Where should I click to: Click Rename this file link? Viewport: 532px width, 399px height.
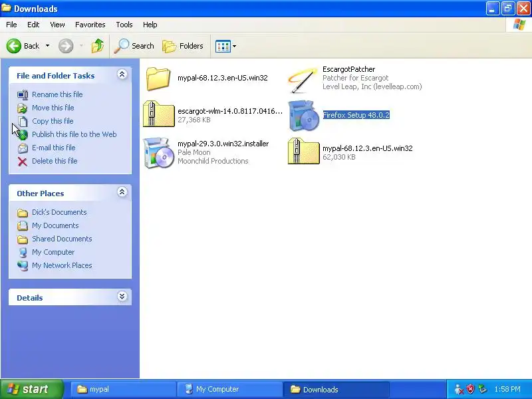(57, 94)
